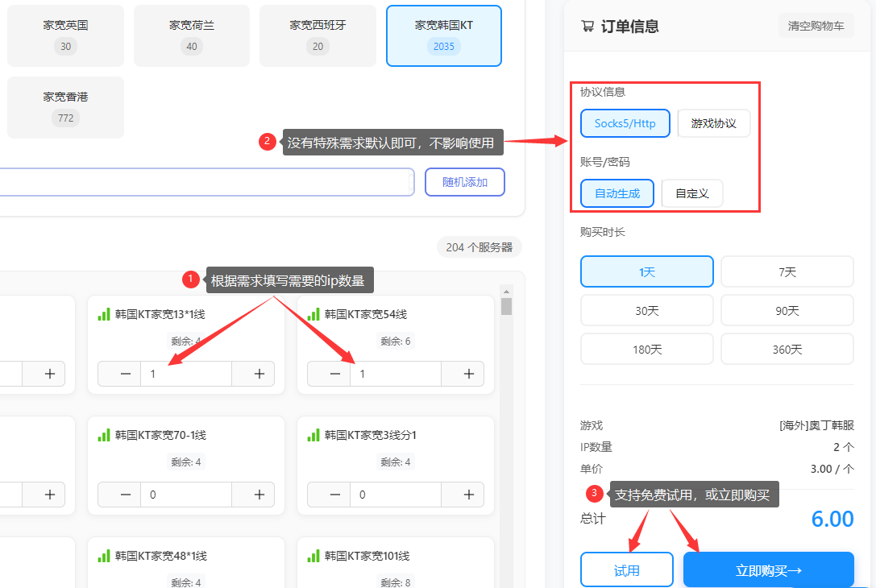Switch account mode to 自定义

[x=691, y=193]
